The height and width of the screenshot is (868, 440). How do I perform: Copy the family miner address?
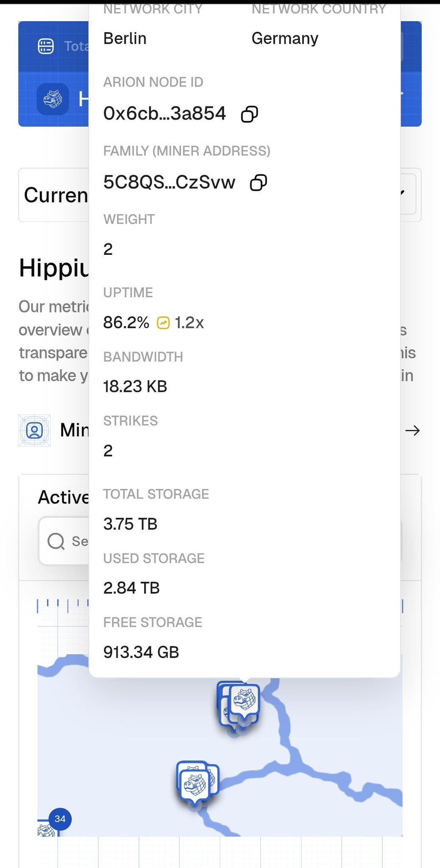point(258,183)
